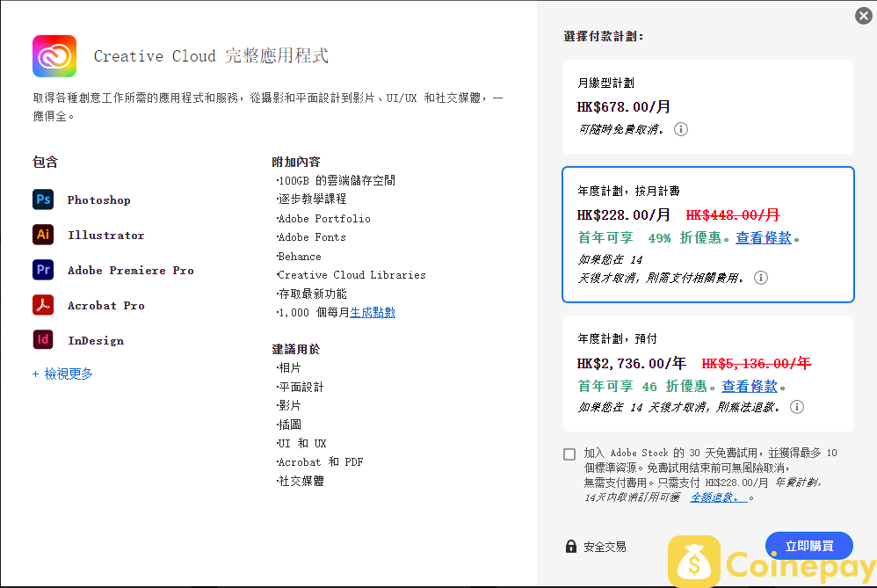Open 查看條款 link under HK$2,736.00/年
Screen dimensions: 877x588
[x=750, y=386]
